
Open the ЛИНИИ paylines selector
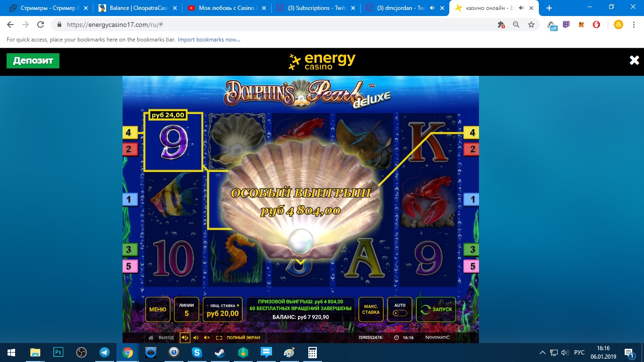click(x=186, y=310)
